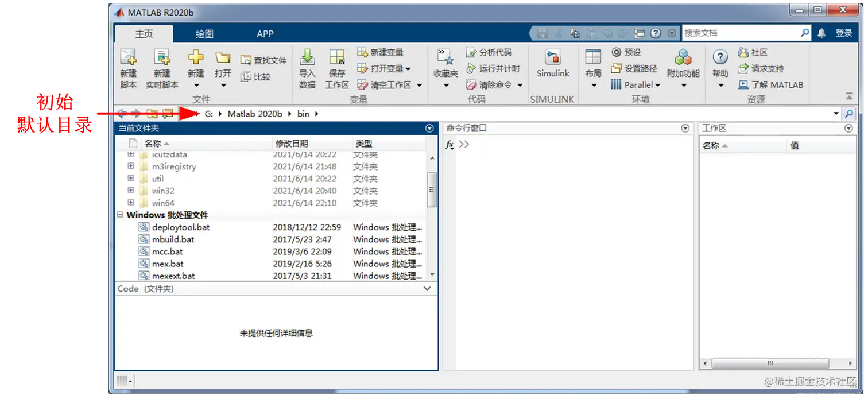Screen dimensions: 868x399
Task: Open 命令行窗口 panel actions menu
Action: point(685,129)
